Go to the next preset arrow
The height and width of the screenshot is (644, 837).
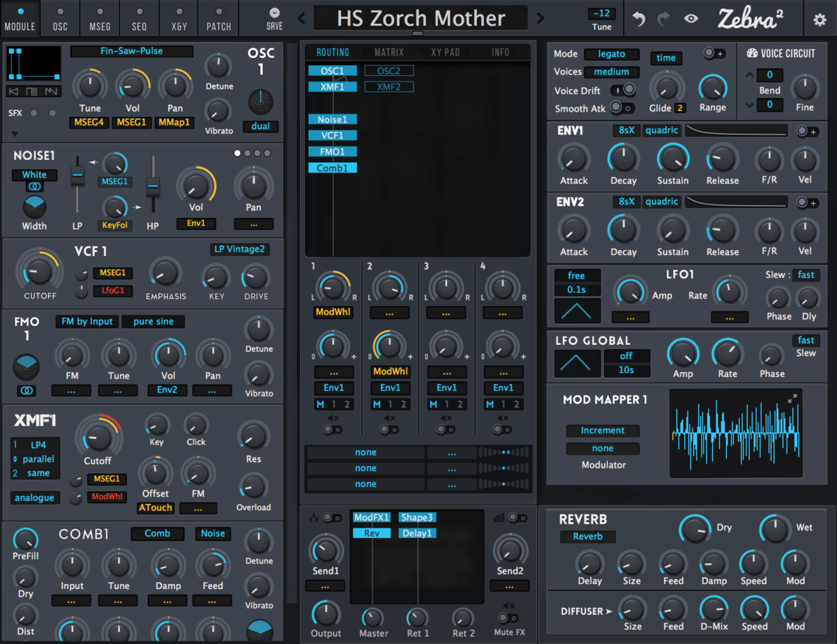[540, 18]
